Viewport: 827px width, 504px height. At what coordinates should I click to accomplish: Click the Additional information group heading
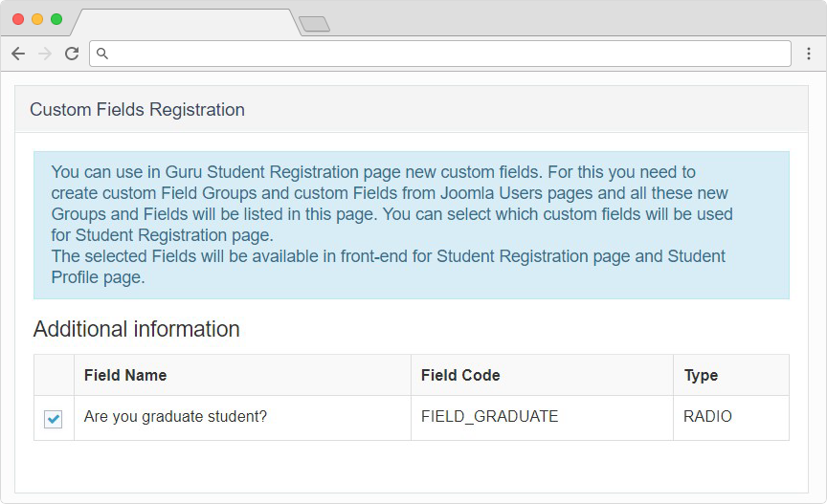[136, 330]
